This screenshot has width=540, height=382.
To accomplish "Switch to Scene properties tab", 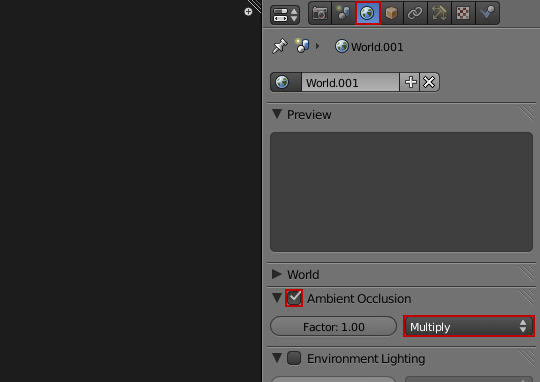I will (343, 13).
